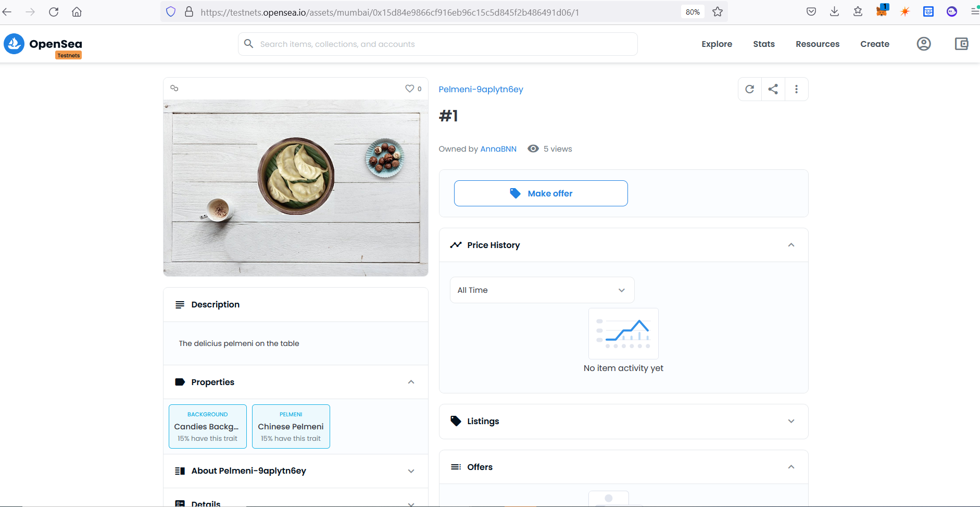Focus the search items input field

[437, 44]
